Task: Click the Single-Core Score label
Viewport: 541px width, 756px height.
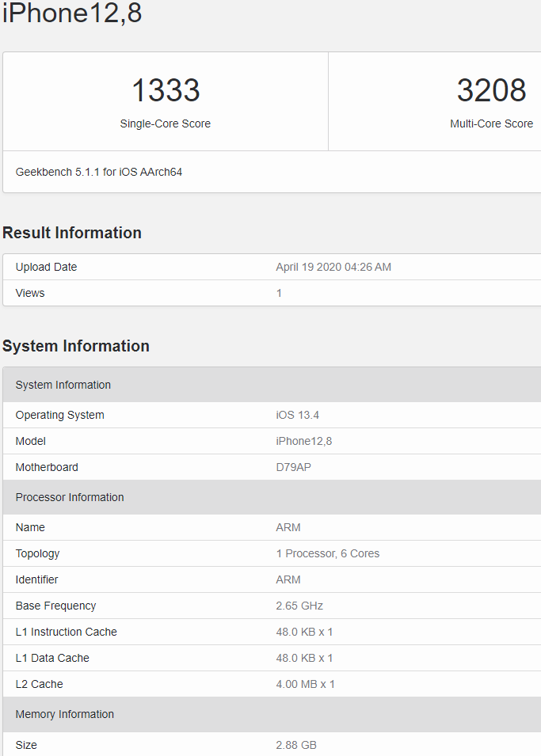Action: pyautogui.click(x=166, y=124)
